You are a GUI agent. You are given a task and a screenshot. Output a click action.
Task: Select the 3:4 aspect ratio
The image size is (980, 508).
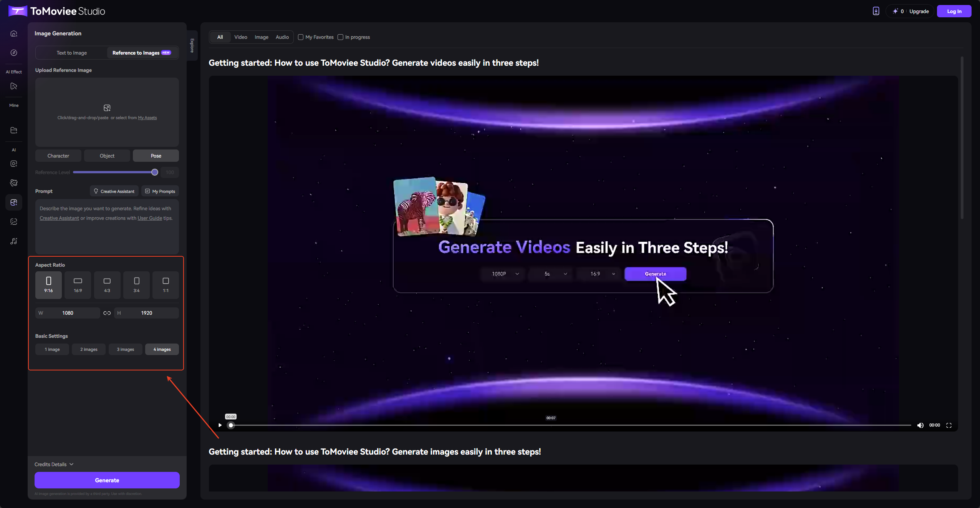136,285
